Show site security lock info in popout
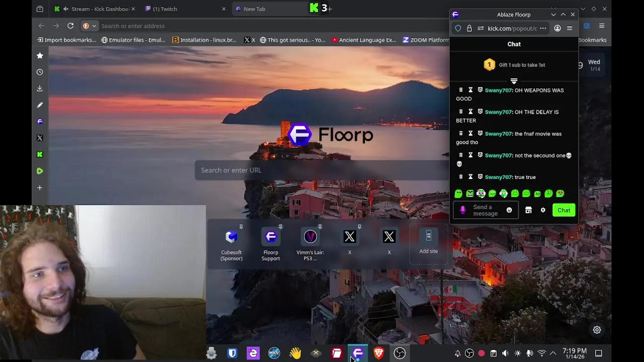The height and width of the screenshot is (362, 644). click(x=469, y=28)
